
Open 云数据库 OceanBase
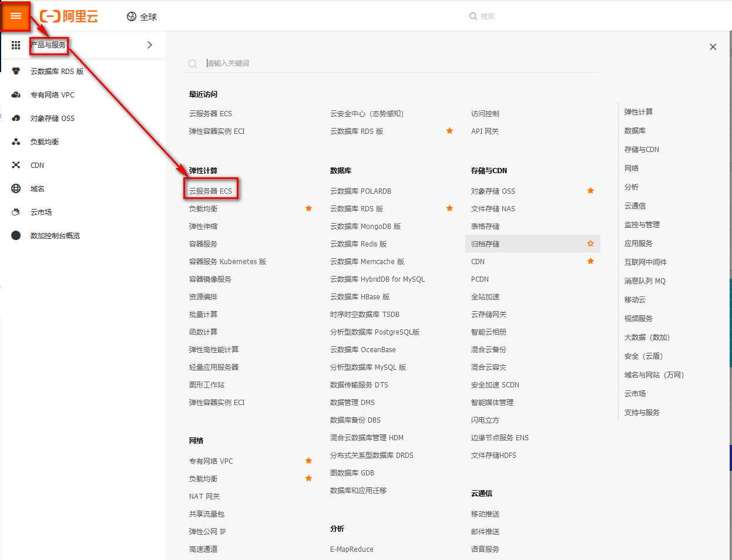coord(363,349)
